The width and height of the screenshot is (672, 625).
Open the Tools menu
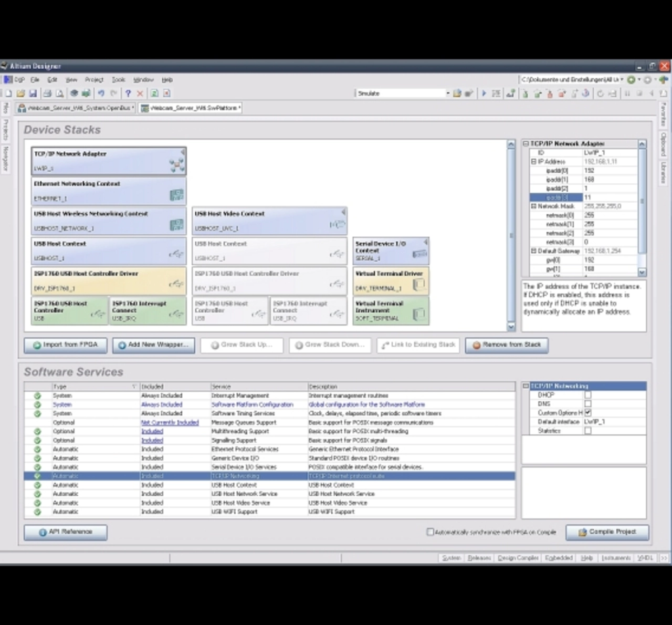118,80
